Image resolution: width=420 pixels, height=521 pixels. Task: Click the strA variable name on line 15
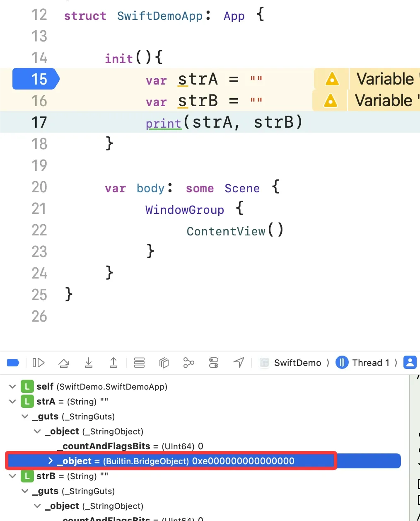198,79
